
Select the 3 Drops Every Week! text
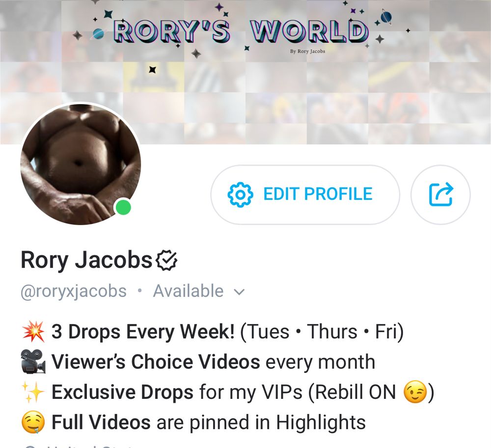pyautogui.click(x=143, y=332)
